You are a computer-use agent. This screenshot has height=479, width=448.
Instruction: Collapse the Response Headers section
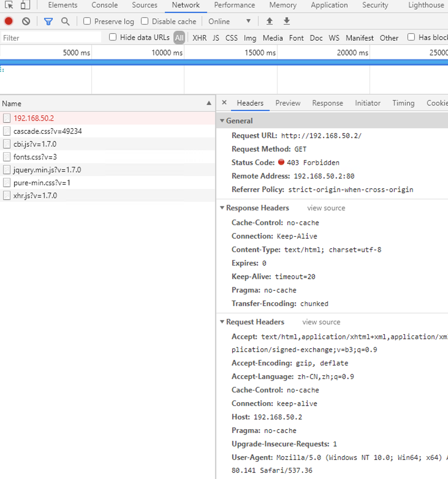click(x=222, y=208)
